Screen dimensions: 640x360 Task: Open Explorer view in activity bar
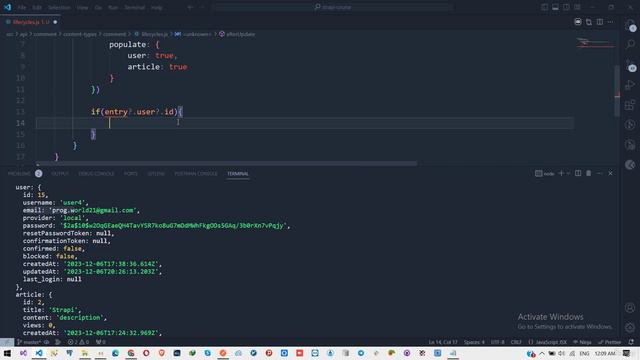tap(630, 24)
